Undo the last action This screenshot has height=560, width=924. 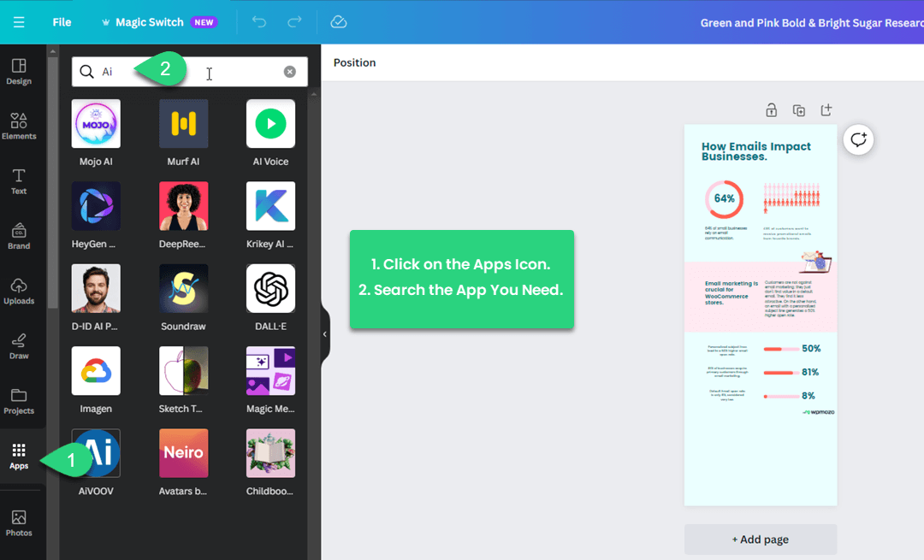[x=259, y=22]
